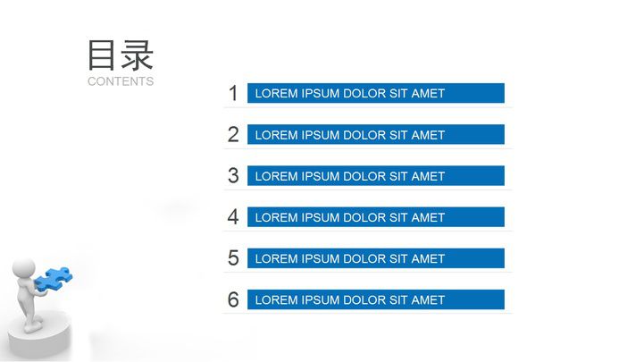The height and width of the screenshot is (362, 644).
Task: Click the round white pedestal
Action: (x=41, y=339)
